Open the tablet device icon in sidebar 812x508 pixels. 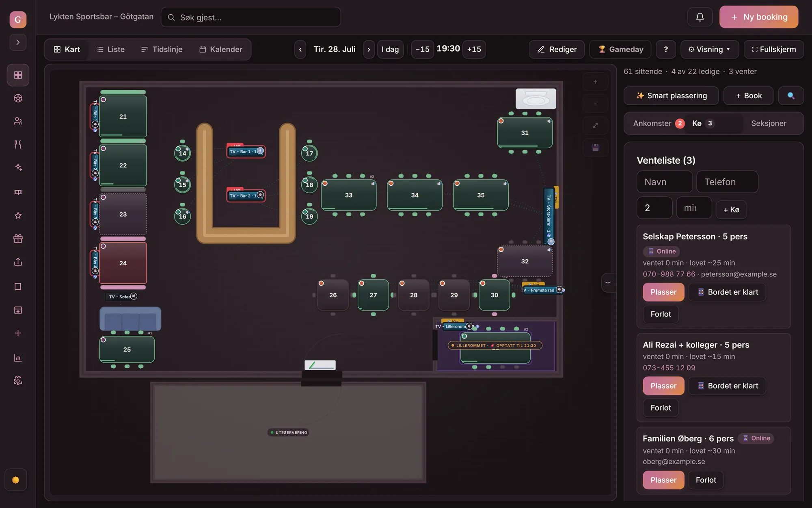(18, 287)
